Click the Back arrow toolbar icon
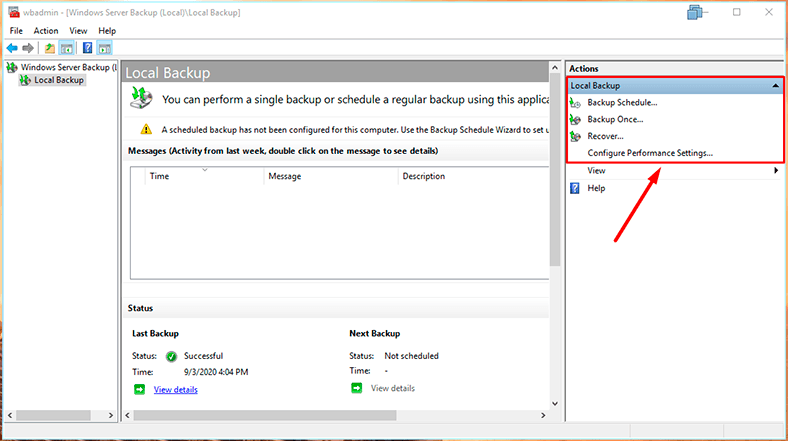 click(12, 48)
